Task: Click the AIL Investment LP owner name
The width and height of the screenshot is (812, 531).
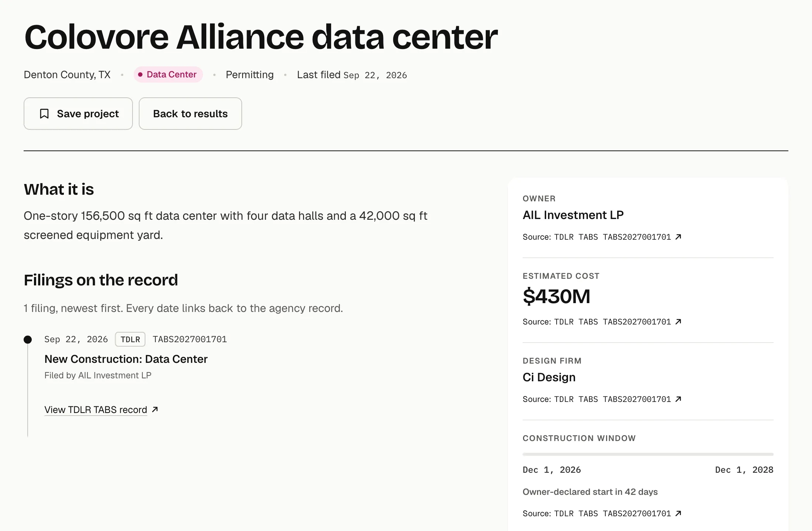Action: [573, 215]
